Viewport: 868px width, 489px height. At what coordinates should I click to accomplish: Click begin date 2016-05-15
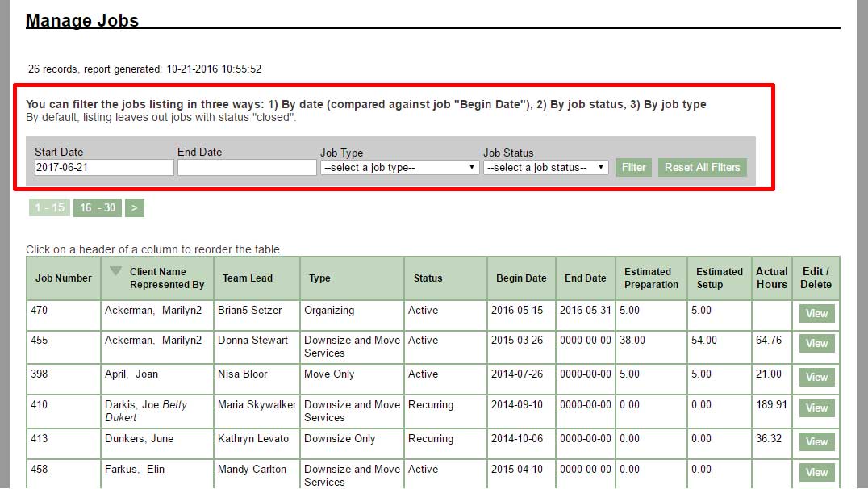tap(517, 310)
